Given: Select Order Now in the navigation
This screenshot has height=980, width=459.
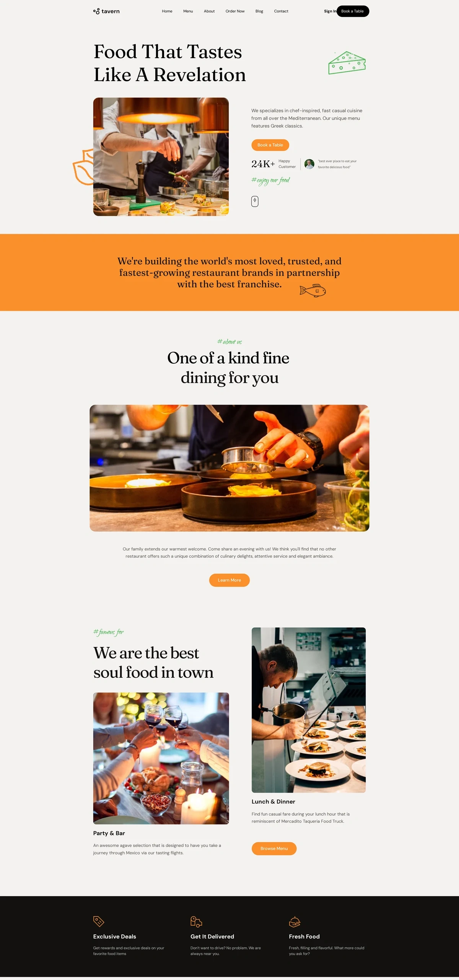Looking at the screenshot, I should point(235,11).
